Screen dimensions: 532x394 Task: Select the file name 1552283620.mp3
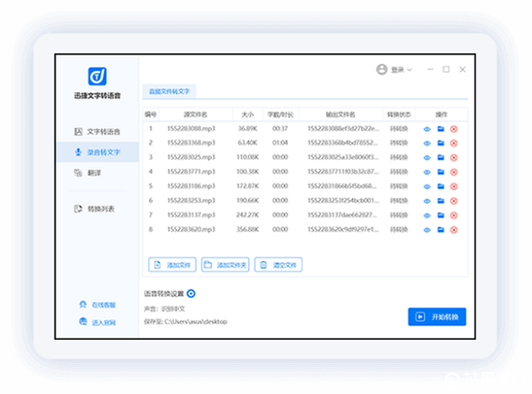pos(191,230)
